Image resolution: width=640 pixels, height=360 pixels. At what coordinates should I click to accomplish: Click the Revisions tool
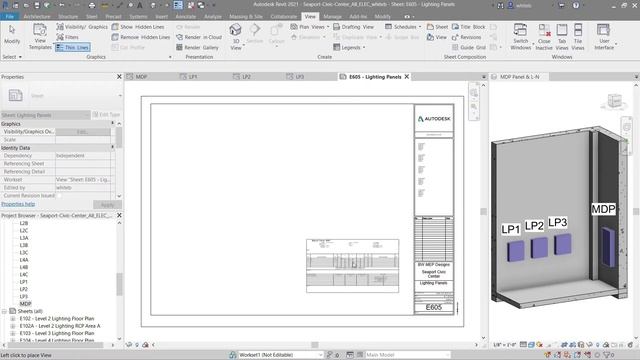(467, 37)
